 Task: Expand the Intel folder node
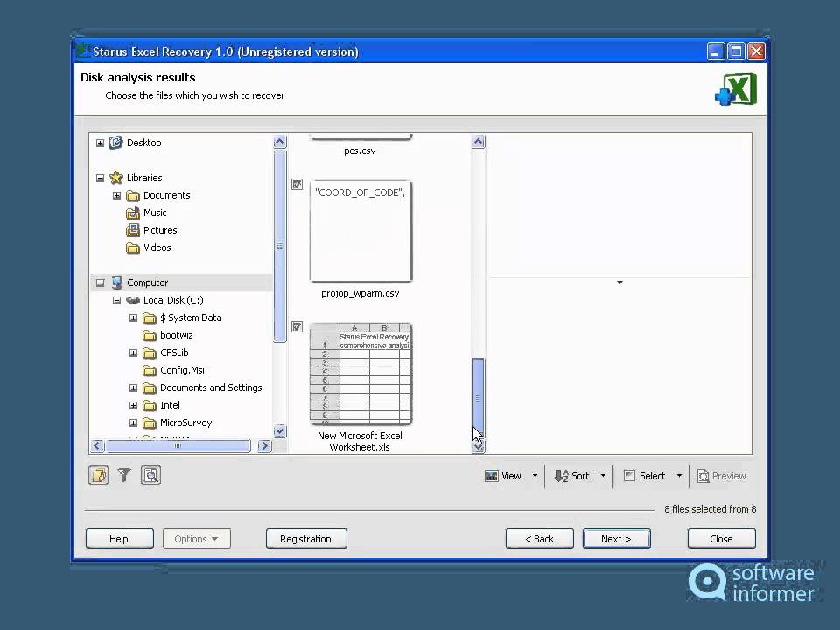[133, 405]
